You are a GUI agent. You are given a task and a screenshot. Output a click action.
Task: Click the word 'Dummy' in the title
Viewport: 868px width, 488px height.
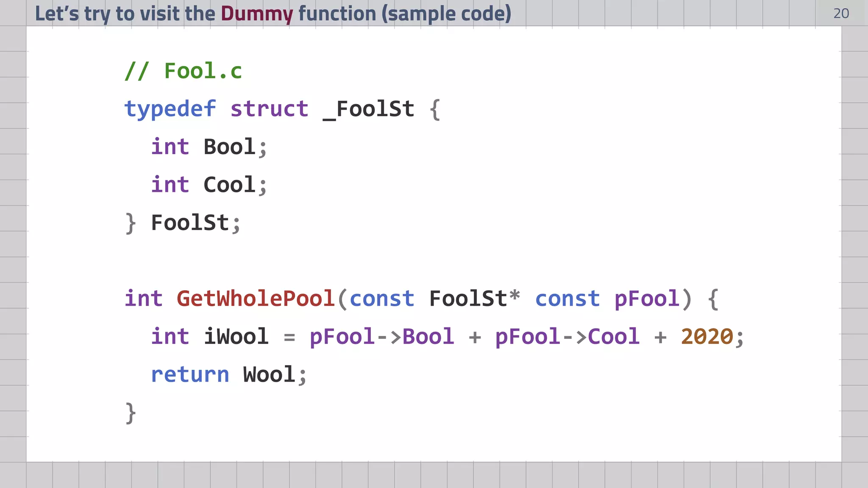(257, 14)
